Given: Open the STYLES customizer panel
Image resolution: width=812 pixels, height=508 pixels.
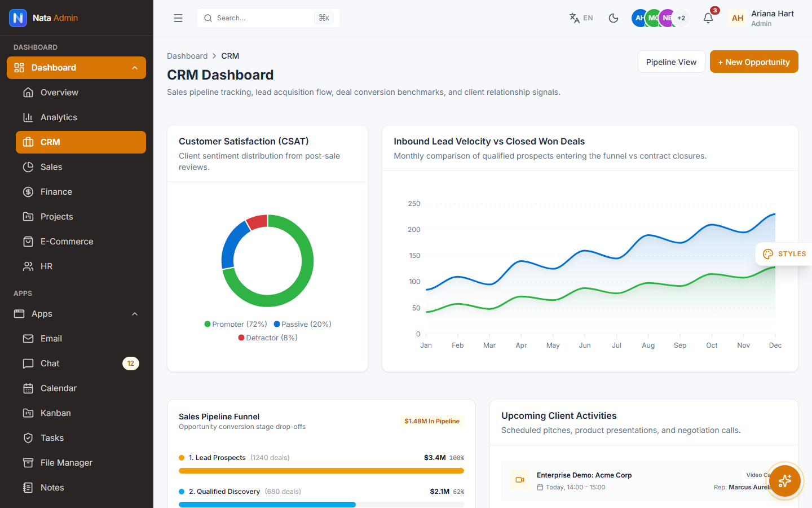Looking at the screenshot, I should tap(784, 254).
